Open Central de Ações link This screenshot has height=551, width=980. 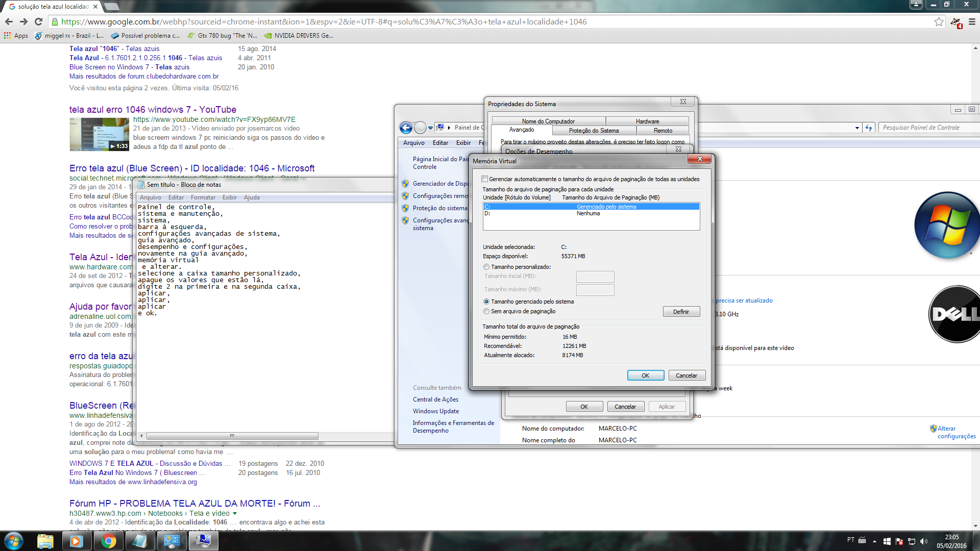coord(435,399)
